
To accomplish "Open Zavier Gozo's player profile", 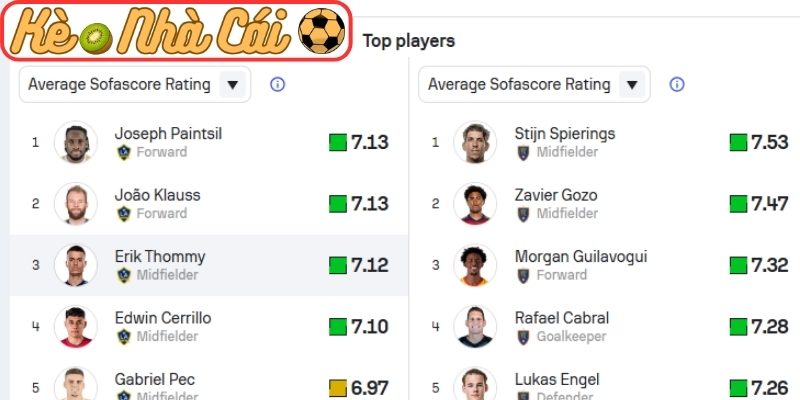I will point(554,195).
